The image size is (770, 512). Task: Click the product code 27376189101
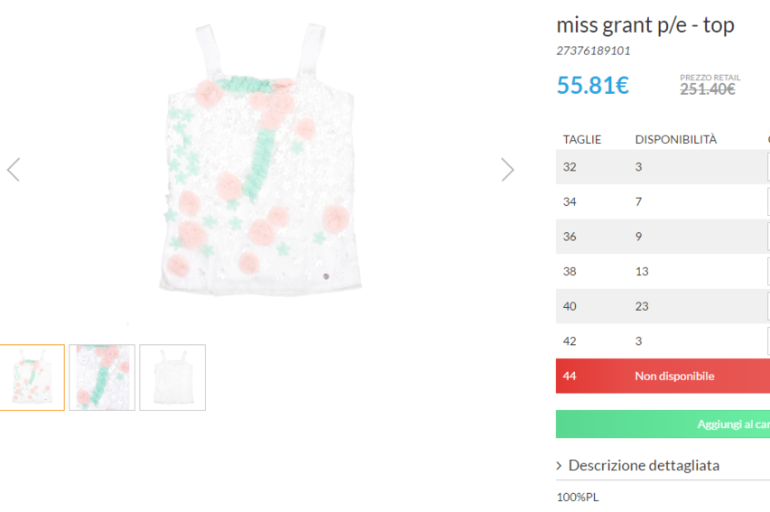tap(593, 50)
